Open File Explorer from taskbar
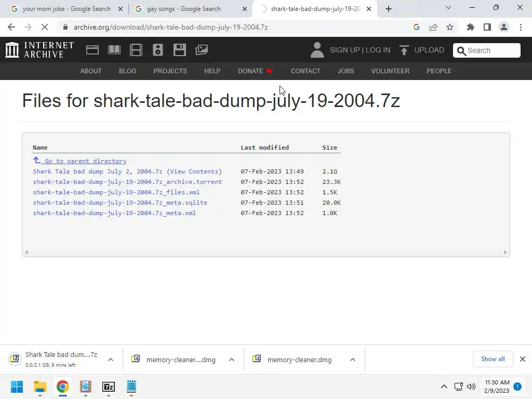The image size is (532, 399). (x=39, y=387)
